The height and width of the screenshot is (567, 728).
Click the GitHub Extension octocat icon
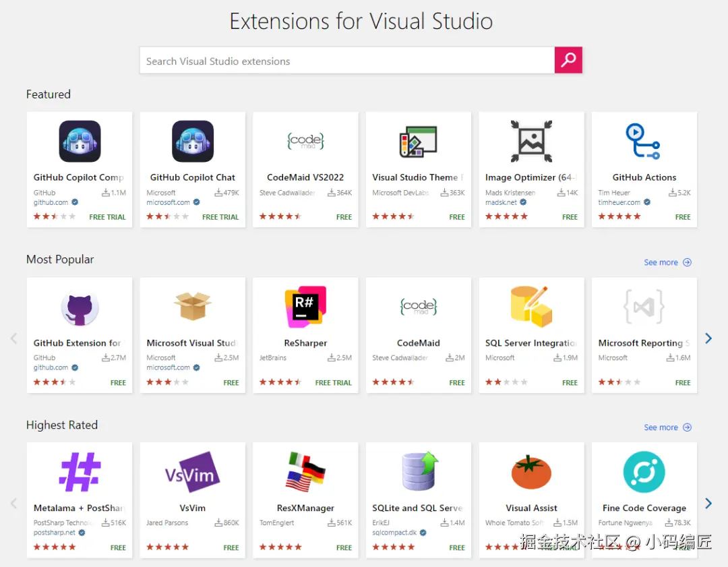80,308
